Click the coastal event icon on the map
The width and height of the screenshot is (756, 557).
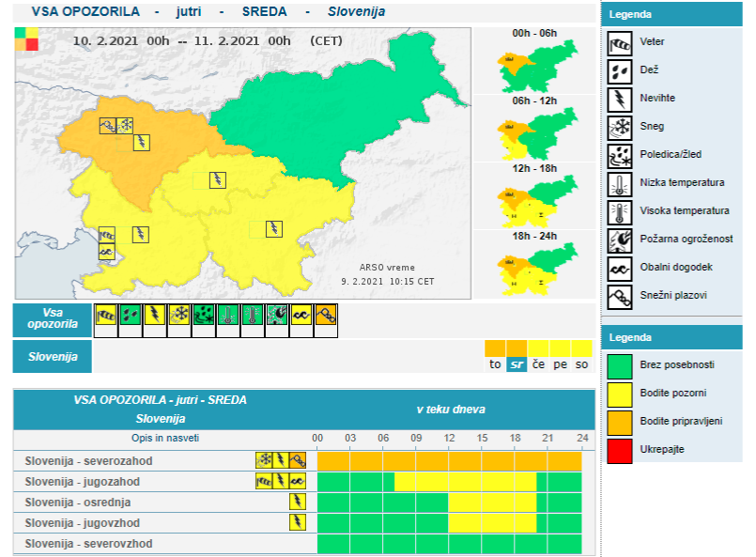click(x=107, y=252)
